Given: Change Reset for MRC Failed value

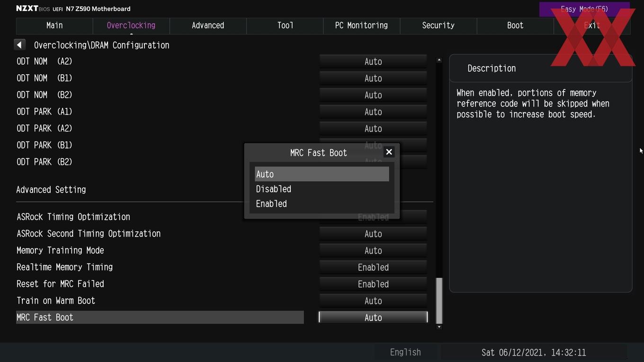Looking at the screenshot, I should (373, 284).
